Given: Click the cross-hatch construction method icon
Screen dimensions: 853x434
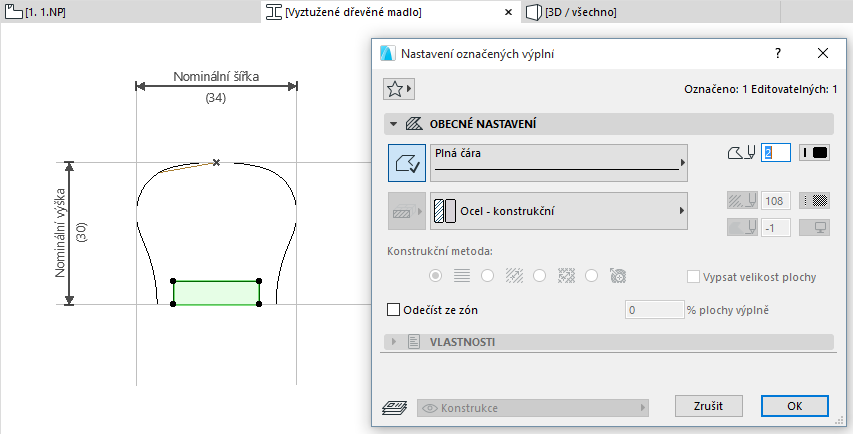Looking at the screenshot, I should tap(566, 276).
